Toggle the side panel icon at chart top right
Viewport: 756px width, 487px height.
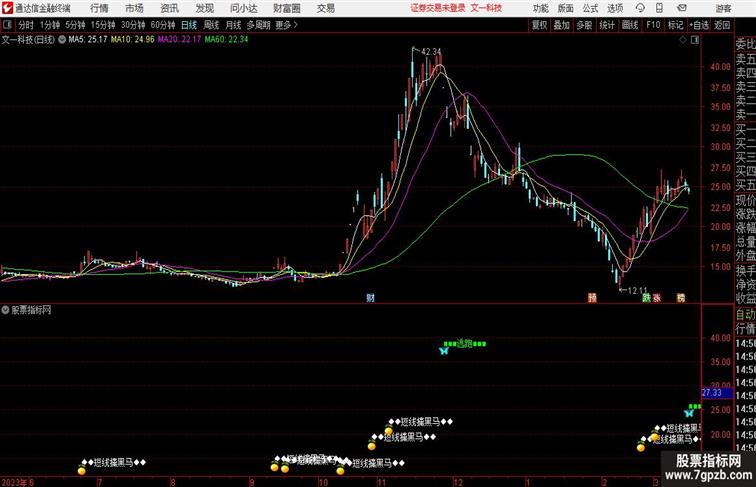695,40
